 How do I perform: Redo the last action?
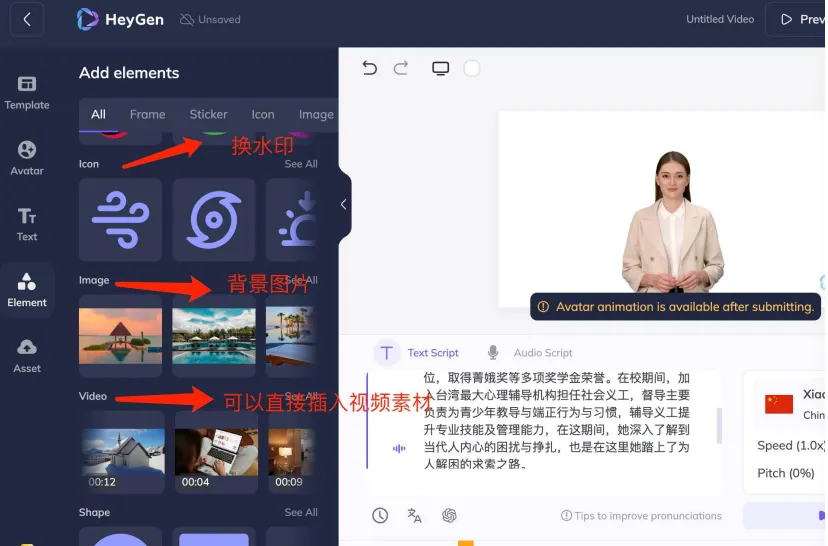click(x=401, y=68)
